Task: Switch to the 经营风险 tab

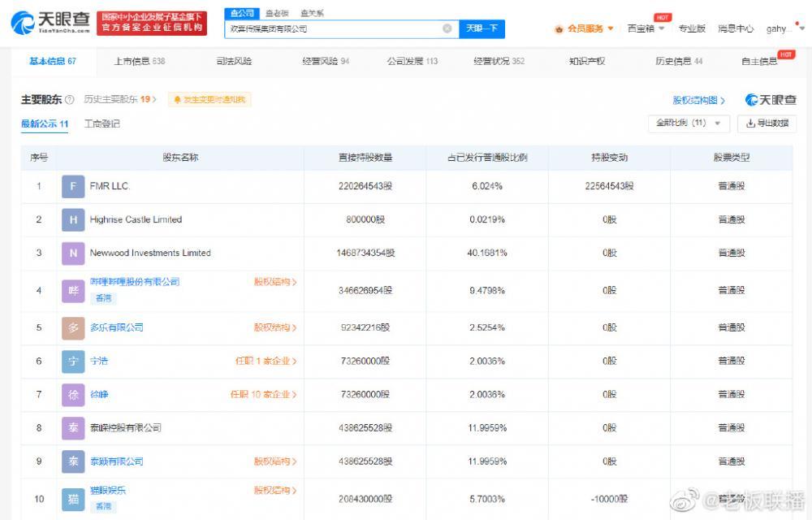Action: (x=326, y=61)
